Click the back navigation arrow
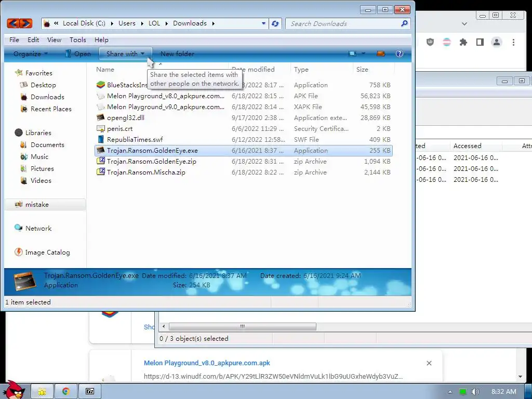 pyautogui.click(x=13, y=23)
